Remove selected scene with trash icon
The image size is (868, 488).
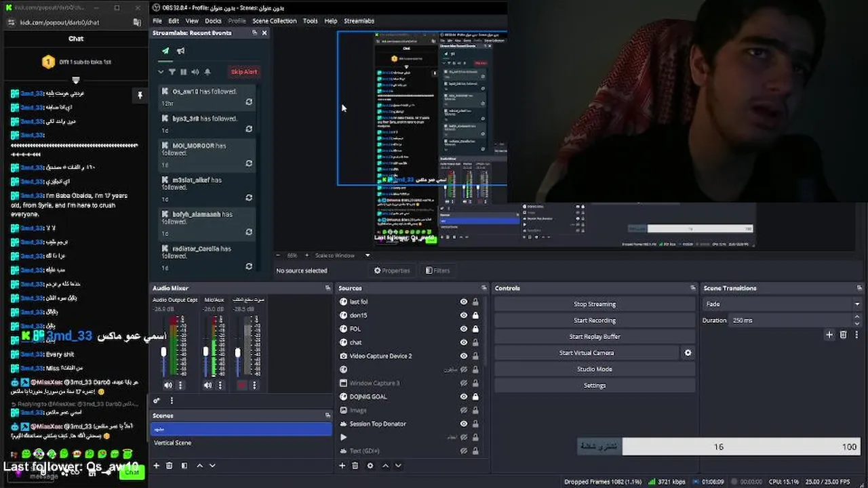tap(170, 466)
